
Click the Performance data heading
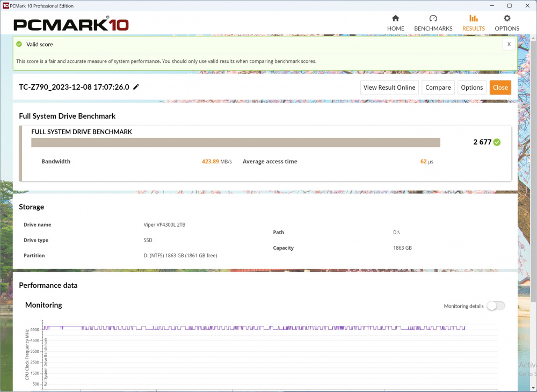coord(48,285)
